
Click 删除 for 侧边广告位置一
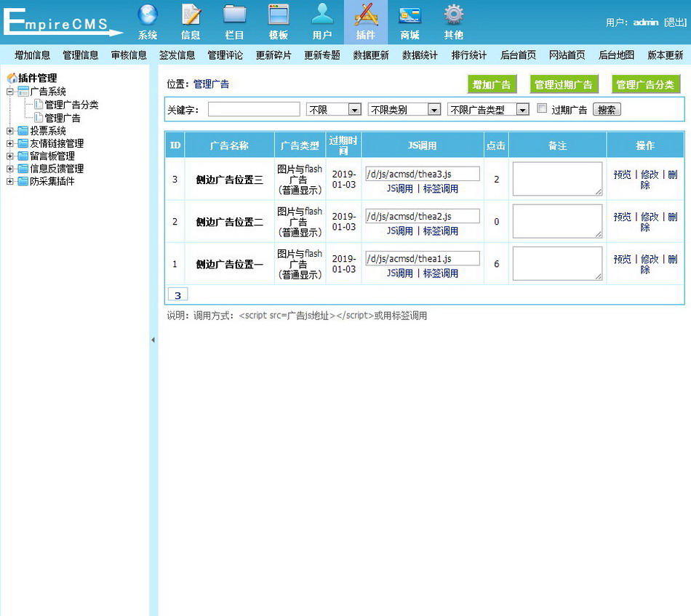click(672, 259)
